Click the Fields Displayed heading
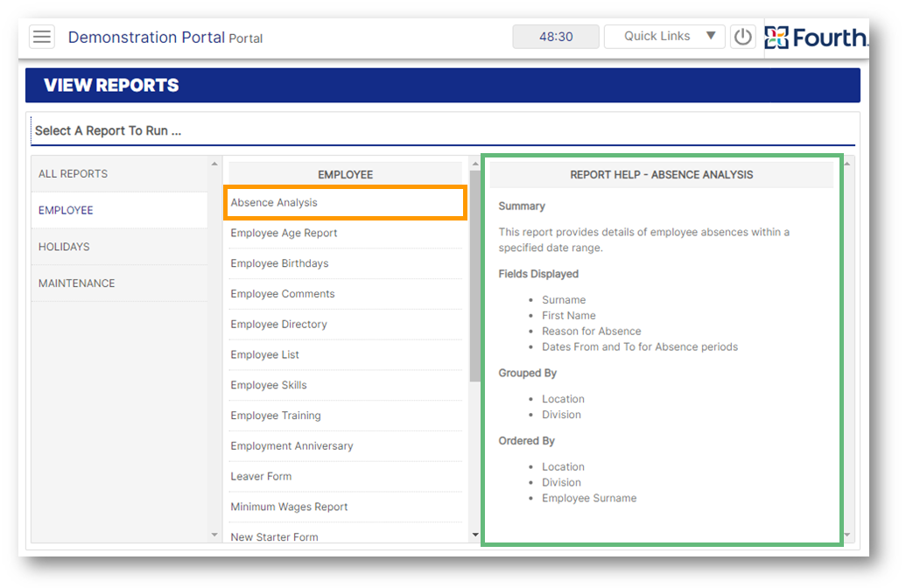906x588 pixels. click(538, 274)
